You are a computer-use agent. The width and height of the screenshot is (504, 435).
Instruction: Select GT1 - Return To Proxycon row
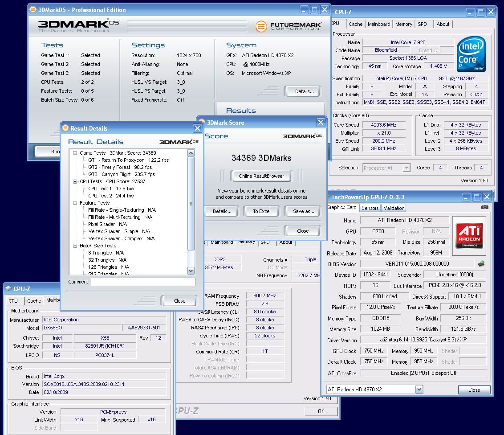(x=128, y=160)
